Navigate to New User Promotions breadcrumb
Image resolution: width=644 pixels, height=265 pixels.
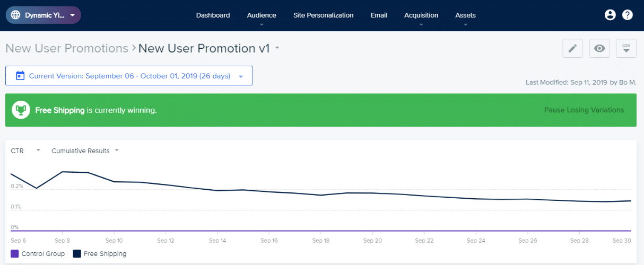(x=67, y=48)
